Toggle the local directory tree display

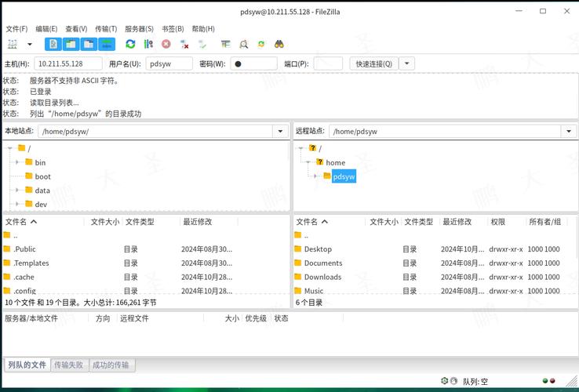[71, 44]
